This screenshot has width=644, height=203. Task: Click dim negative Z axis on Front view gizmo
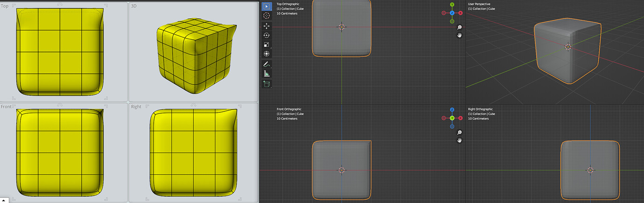click(452, 126)
